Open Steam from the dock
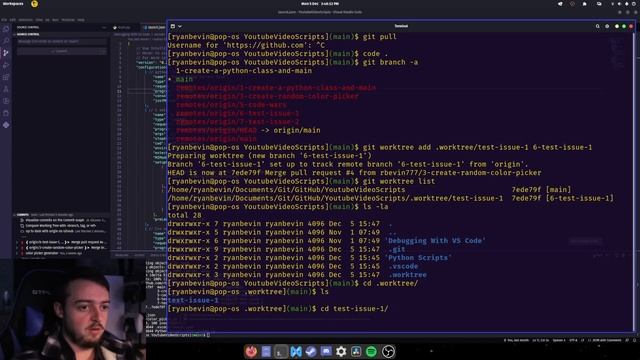640x360 pixels. (311, 351)
